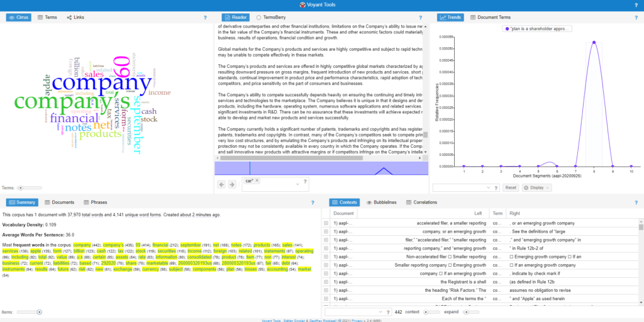Open the Trends search dropdown arrow
The height and width of the screenshot is (322, 644).
[x=488, y=187]
